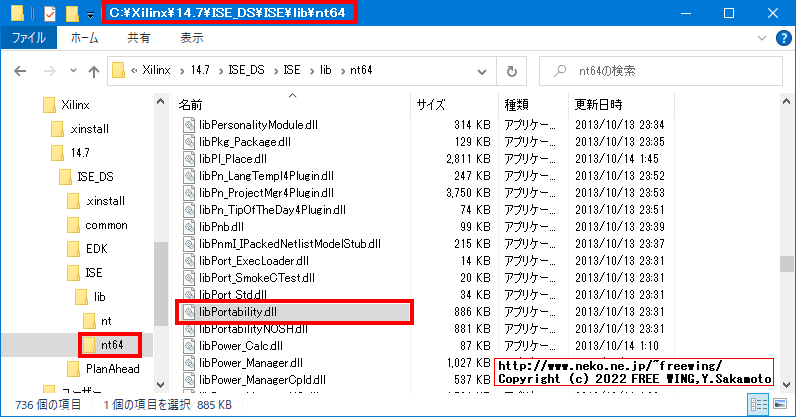Click the file list scrollbar thumb
The width and height of the screenshot is (796, 417).
click(786, 264)
